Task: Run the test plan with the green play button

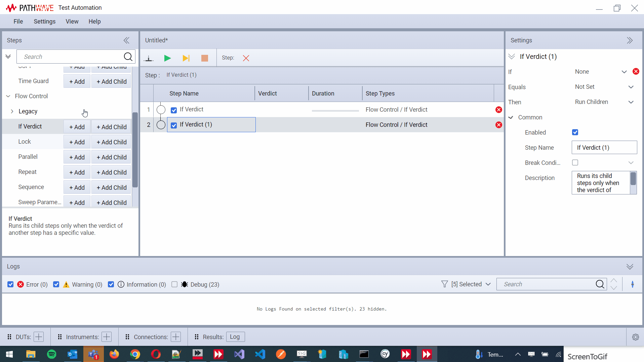Action: point(167,58)
